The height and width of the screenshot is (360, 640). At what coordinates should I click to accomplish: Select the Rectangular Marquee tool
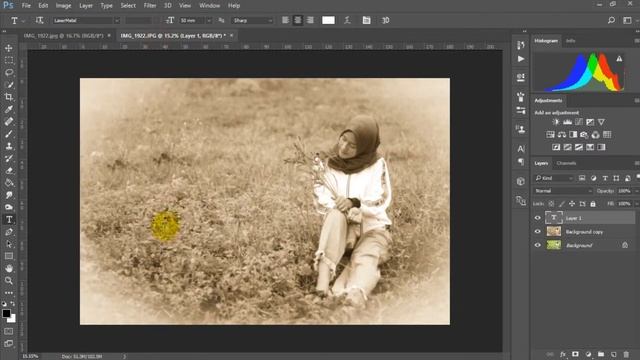pos(9,60)
